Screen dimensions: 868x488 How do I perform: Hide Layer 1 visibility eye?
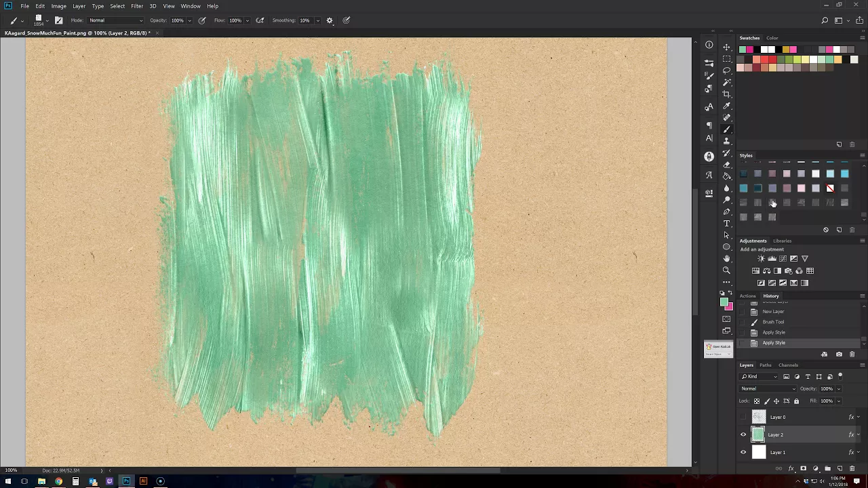coord(743,453)
